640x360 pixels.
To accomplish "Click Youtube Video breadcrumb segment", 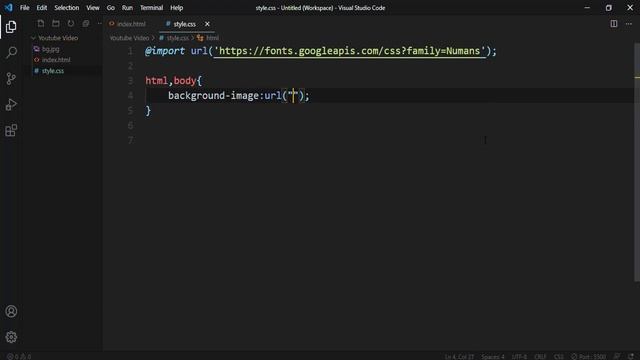I will pyautogui.click(x=129, y=38).
